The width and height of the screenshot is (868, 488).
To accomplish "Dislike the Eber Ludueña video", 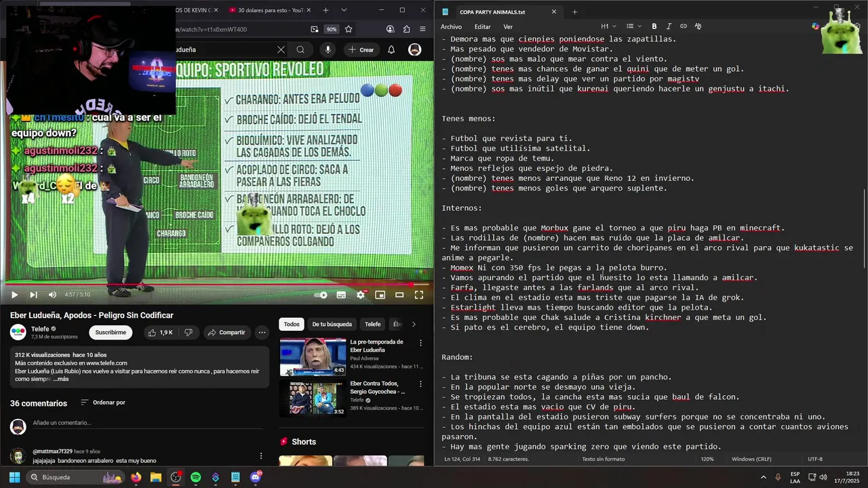I will (x=189, y=333).
